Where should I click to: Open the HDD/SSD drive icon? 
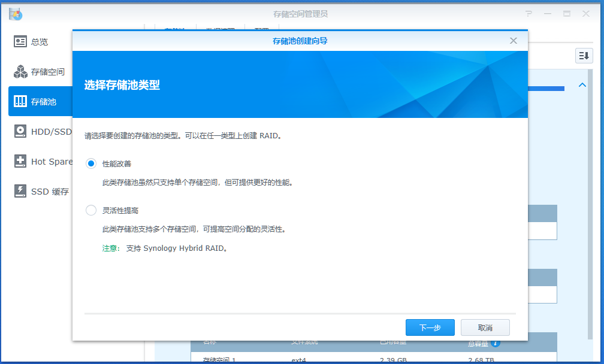tap(20, 131)
